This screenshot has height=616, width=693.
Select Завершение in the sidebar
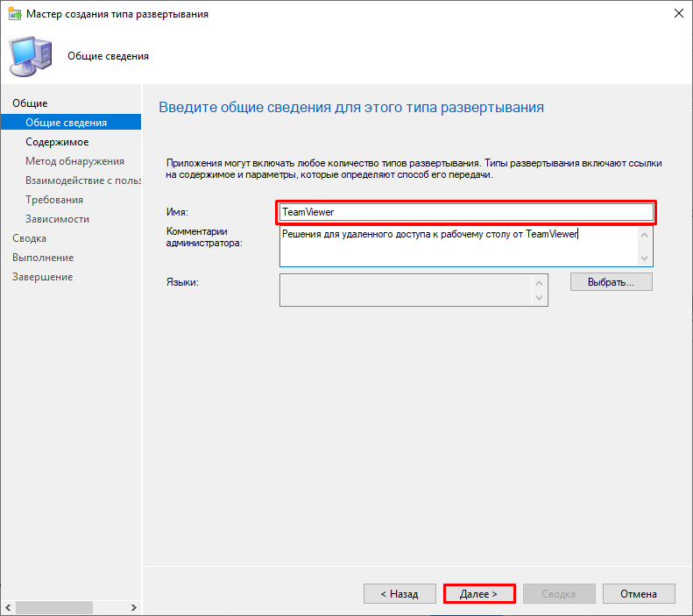pos(42,277)
